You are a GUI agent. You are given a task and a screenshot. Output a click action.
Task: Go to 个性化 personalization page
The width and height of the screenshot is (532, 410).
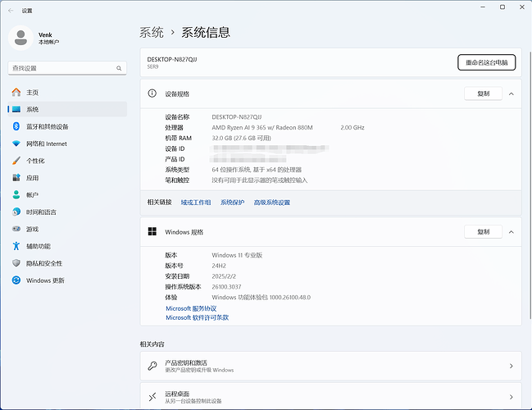tap(35, 161)
